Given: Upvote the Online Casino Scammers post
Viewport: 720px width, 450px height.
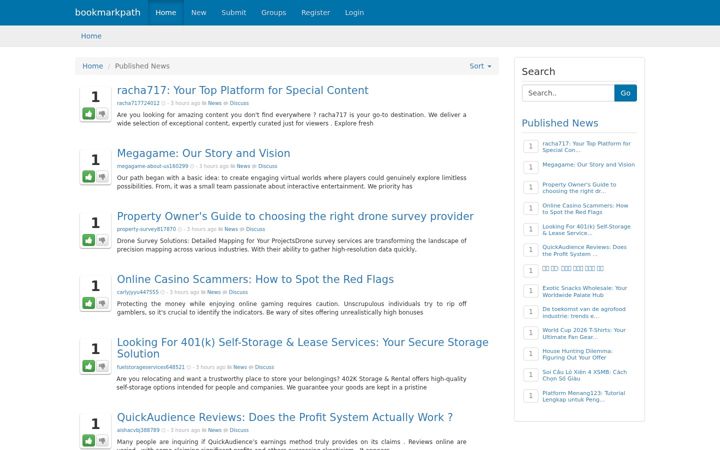Looking at the screenshot, I should [89, 303].
